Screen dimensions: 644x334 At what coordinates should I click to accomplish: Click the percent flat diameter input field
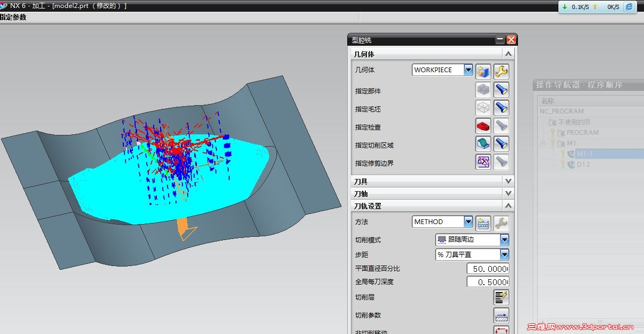(488, 269)
